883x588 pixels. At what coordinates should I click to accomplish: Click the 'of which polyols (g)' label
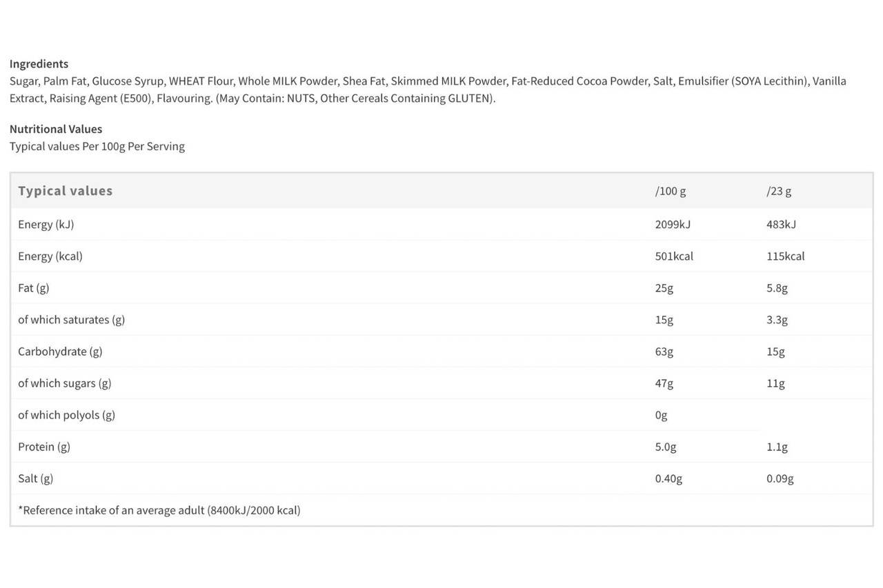coord(67,414)
